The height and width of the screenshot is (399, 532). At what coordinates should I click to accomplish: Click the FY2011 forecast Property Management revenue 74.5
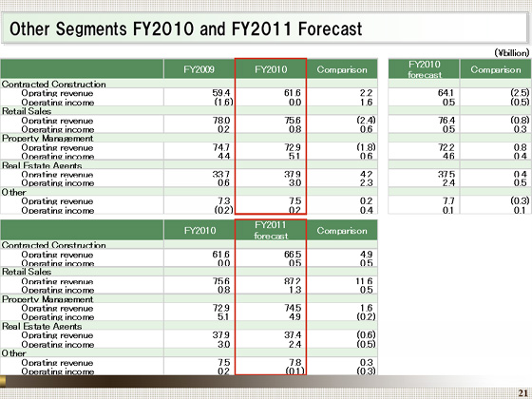(x=293, y=308)
